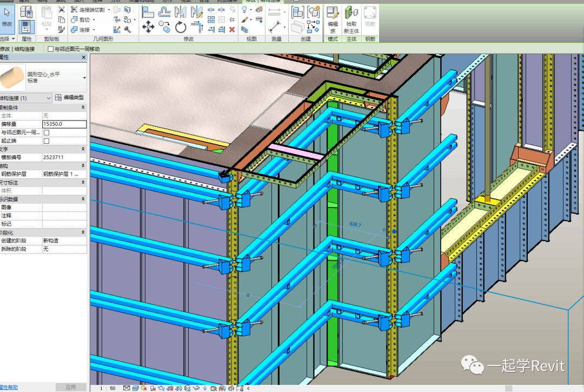Click Pick New Host (拾取新主体) icon
This screenshot has height=392, width=584.
(351, 19)
